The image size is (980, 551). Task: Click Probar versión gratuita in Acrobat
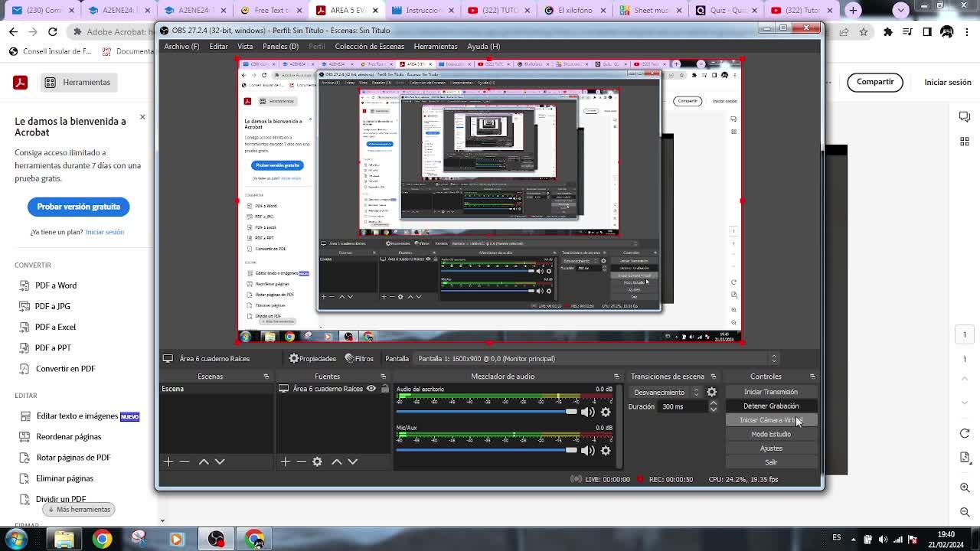coord(79,207)
